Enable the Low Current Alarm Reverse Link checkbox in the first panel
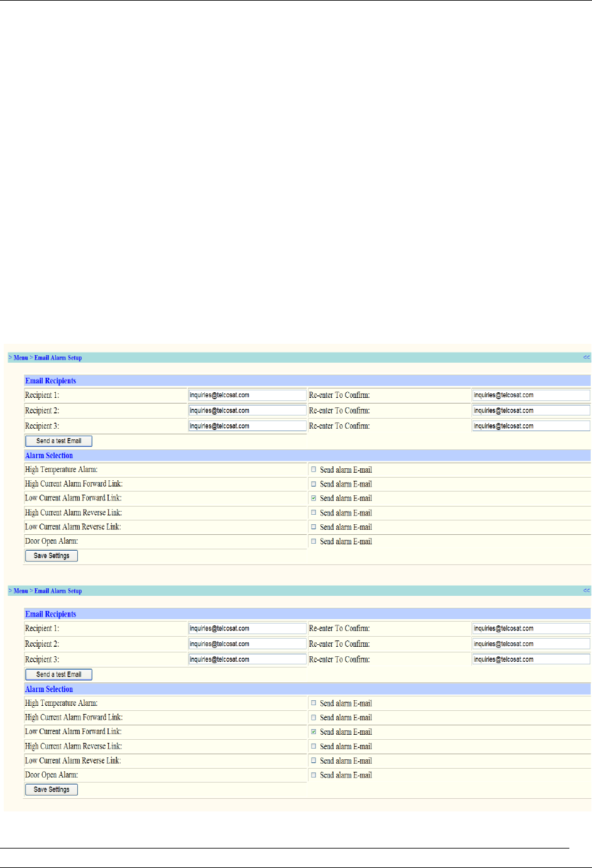Image resolution: width=592 pixels, height=868 pixels. click(x=314, y=527)
